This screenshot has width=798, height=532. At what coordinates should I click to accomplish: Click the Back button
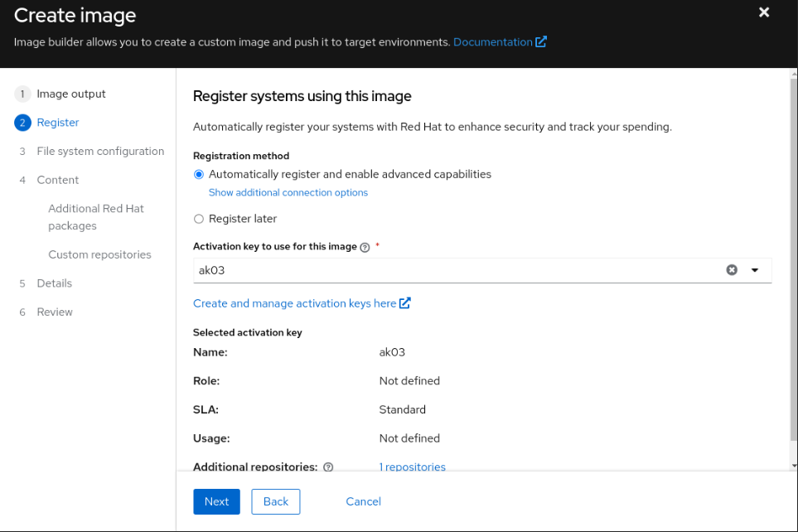276,501
